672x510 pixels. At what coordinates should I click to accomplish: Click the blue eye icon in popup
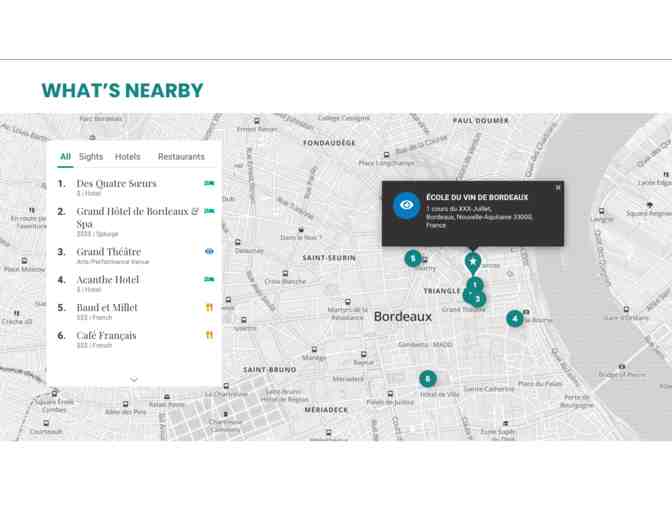tap(406, 205)
